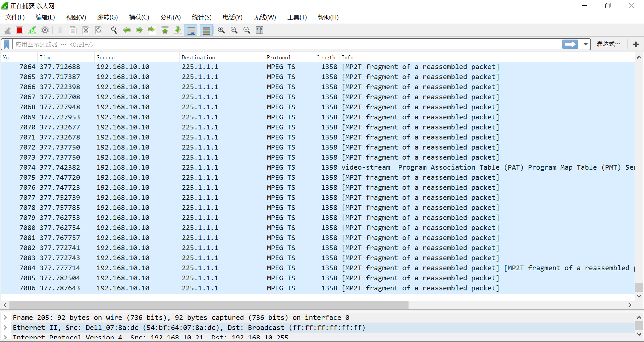Sort by Protocol column header

(x=290, y=57)
